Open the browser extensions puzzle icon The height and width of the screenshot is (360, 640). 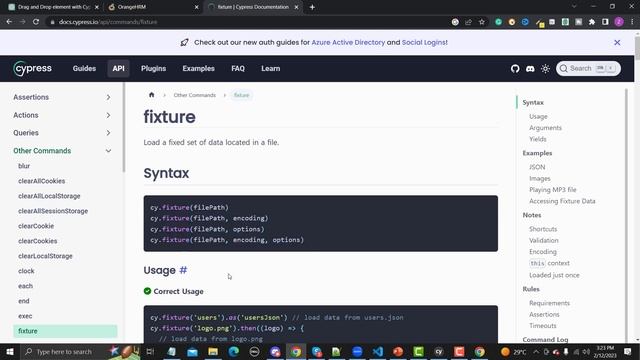point(592,22)
